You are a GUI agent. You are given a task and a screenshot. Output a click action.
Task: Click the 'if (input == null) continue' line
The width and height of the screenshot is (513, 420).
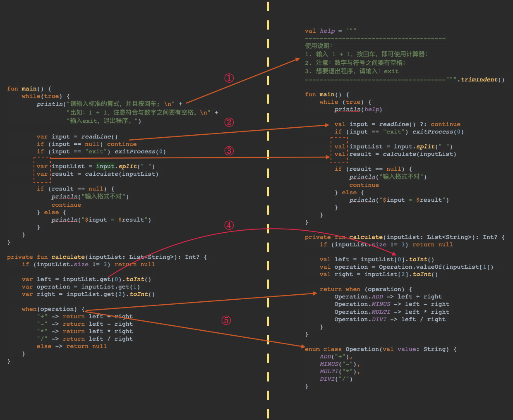[x=86, y=144]
